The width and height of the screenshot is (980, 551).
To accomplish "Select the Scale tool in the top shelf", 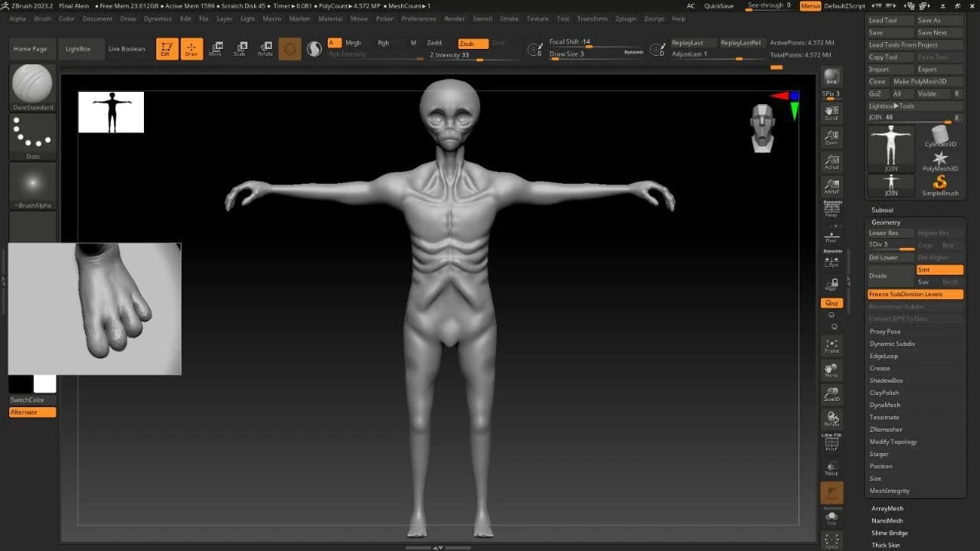I will pyautogui.click(x=240, y=47).
